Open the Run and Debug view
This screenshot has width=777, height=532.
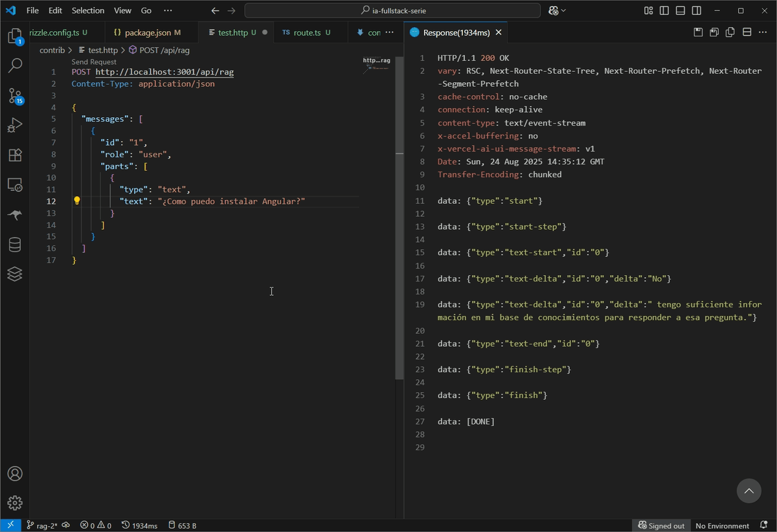tap(15, 125)
